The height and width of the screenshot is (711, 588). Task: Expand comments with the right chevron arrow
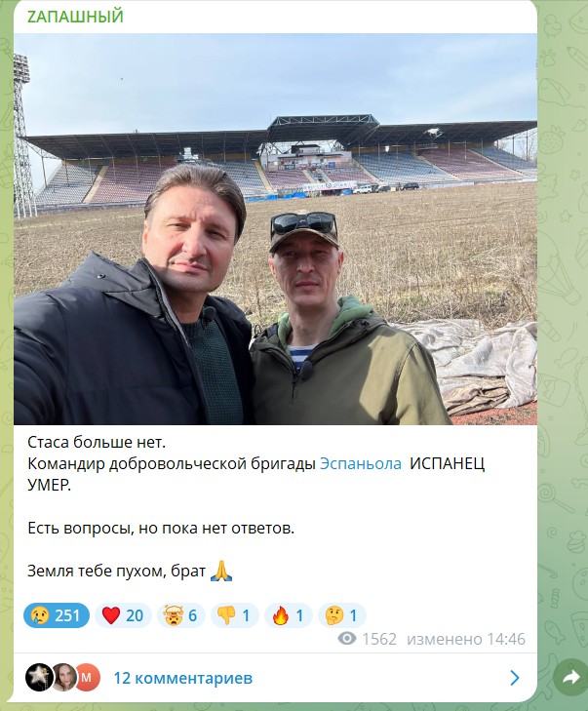(x=515, y=678)
